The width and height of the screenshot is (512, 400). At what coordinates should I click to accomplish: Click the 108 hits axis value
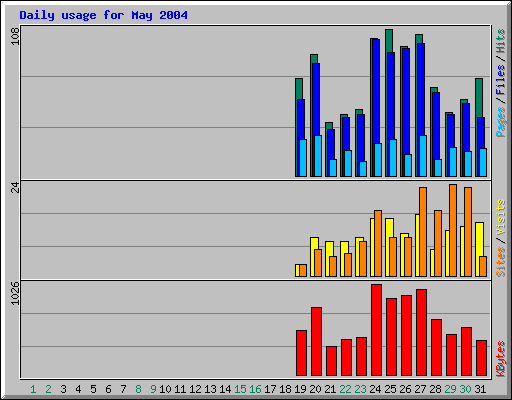tap(15, 36)
